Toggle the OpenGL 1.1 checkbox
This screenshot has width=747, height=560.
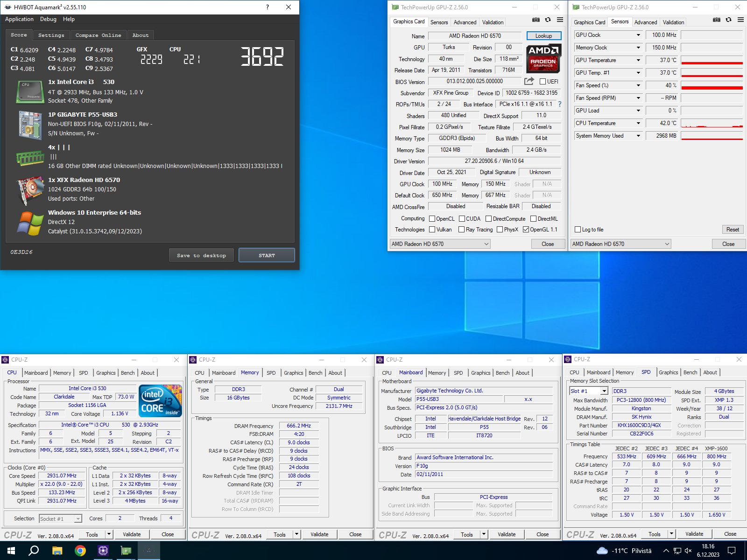(526, 229)
